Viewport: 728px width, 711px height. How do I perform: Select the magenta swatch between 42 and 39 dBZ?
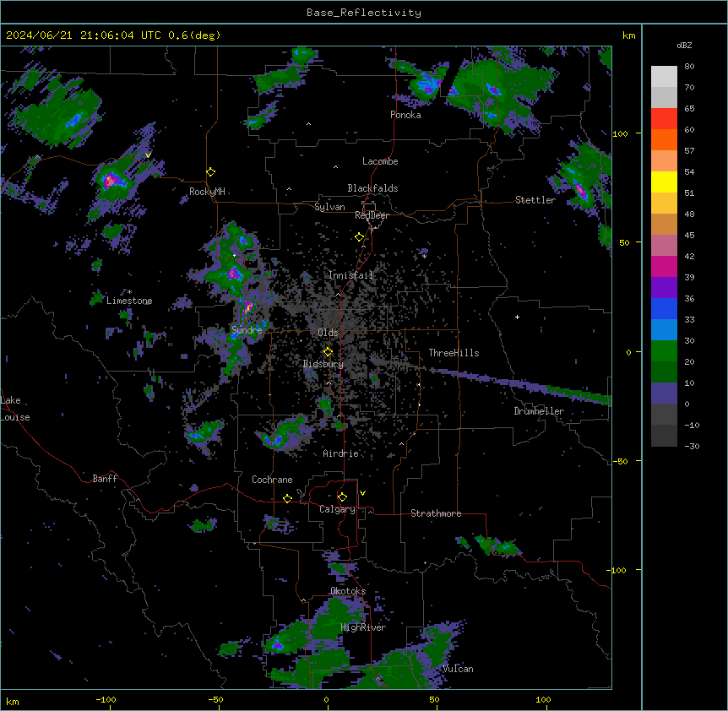pos(664,266)
